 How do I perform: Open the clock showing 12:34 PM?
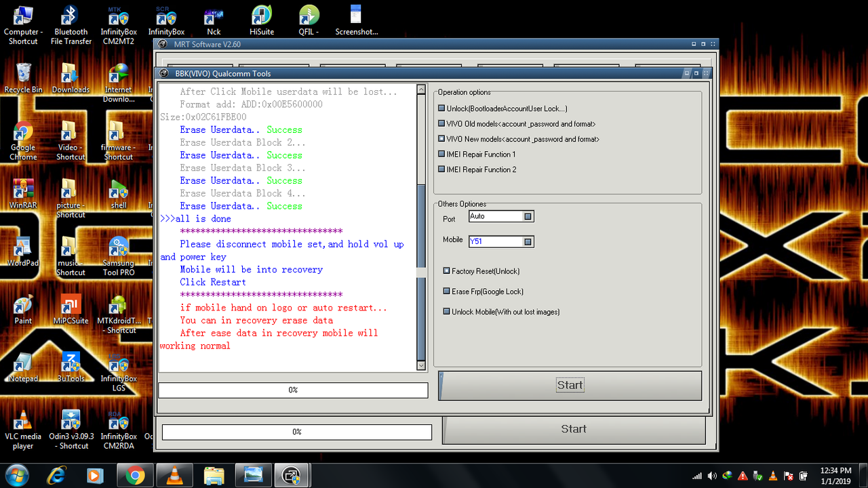point(835,476)
